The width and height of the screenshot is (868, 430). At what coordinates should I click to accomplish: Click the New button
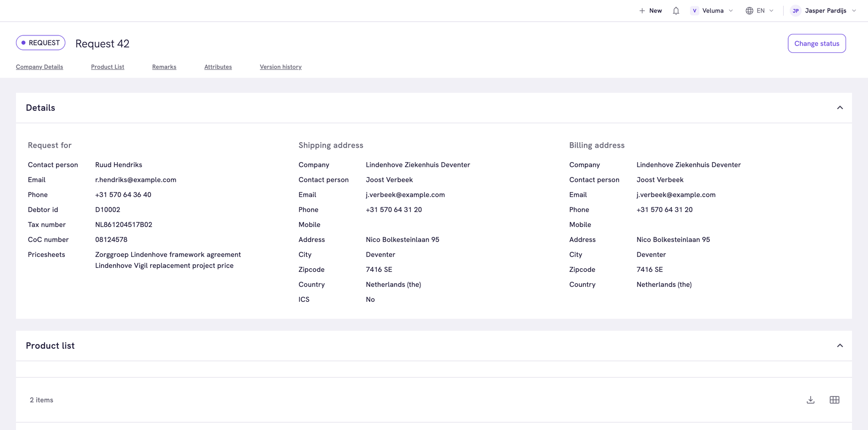pyautogui.click(x=651, y=10)
